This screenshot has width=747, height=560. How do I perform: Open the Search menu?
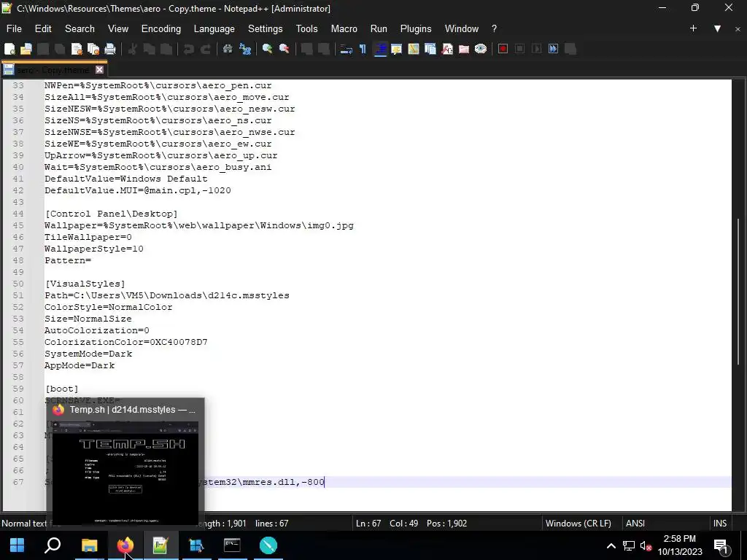click(x=80, y=28)
